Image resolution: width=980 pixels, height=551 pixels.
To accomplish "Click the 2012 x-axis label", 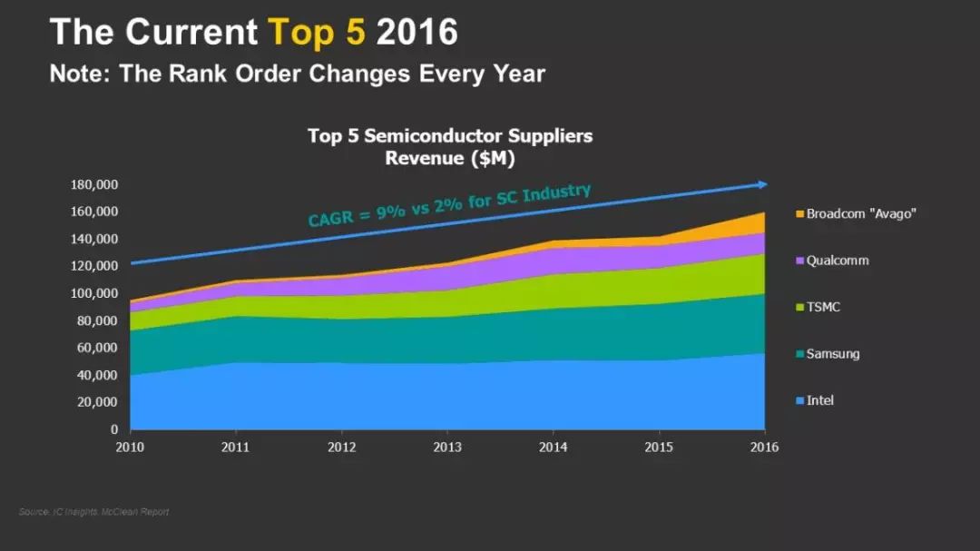I will pos(342,448).
